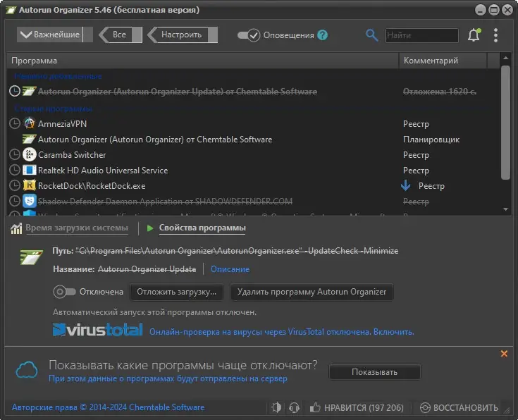
Task: Click the RocketDock app icon
Action: coord(30,185)
